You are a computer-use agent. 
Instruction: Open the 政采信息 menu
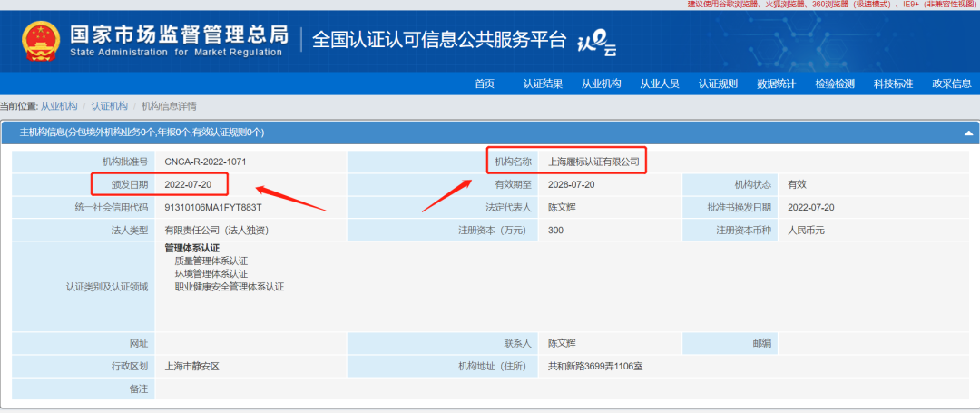tap(951, 84)
